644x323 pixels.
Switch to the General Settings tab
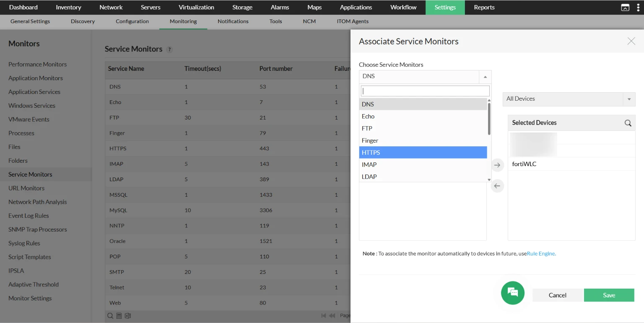(x=30, y=21)
